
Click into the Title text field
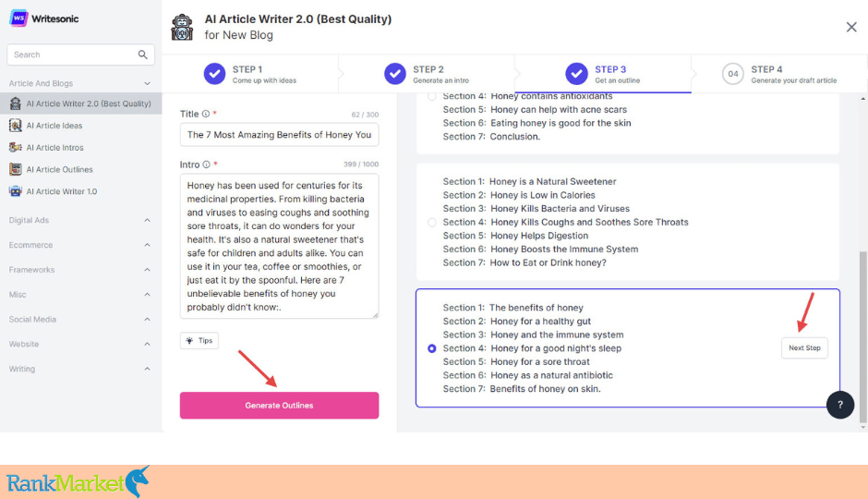[279, 135]
